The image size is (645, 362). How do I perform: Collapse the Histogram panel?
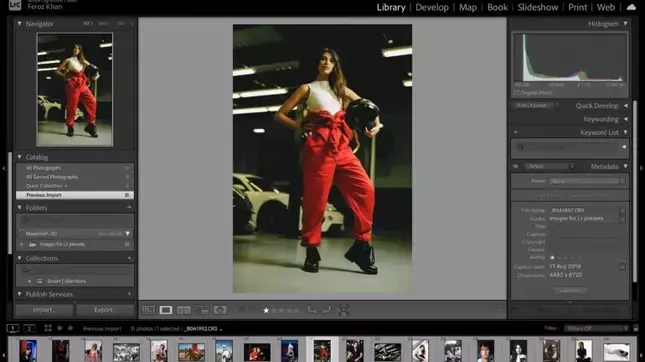pyautogui.click(x=625, y=24)
